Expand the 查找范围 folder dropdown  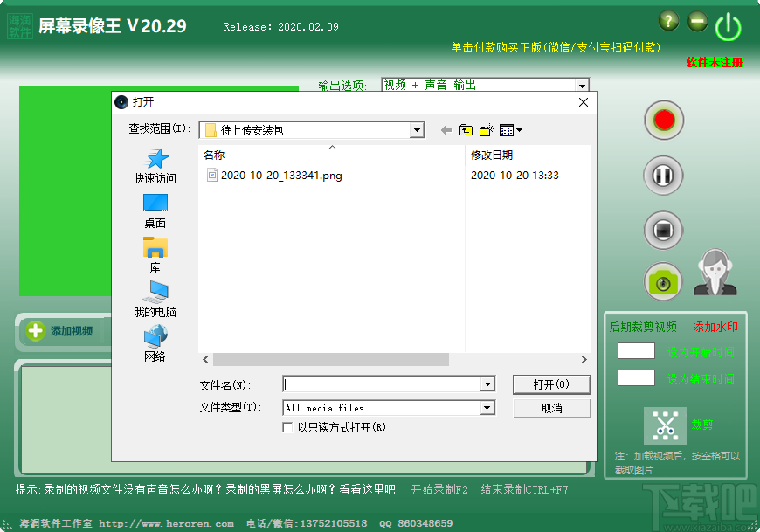[x=417, y=130]
